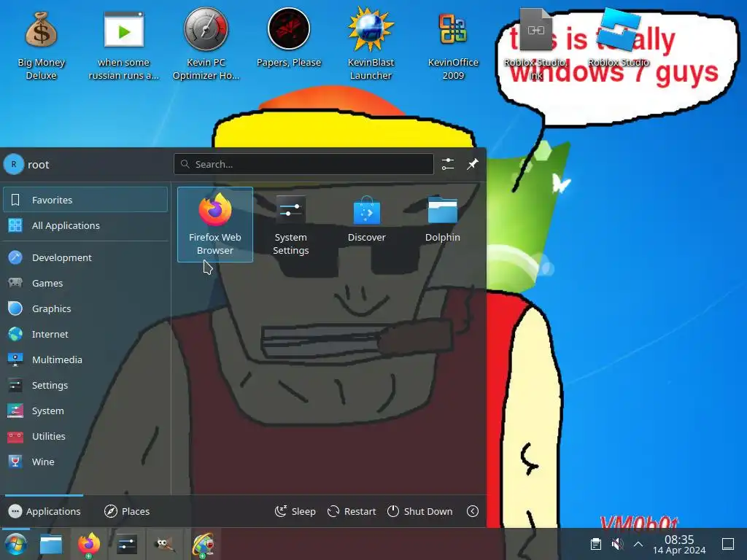Image resolution: width=747 pixels, height=560 pixels.
Task: Open the Wine category
Action: pyautogui.click(x=85, y=462)
